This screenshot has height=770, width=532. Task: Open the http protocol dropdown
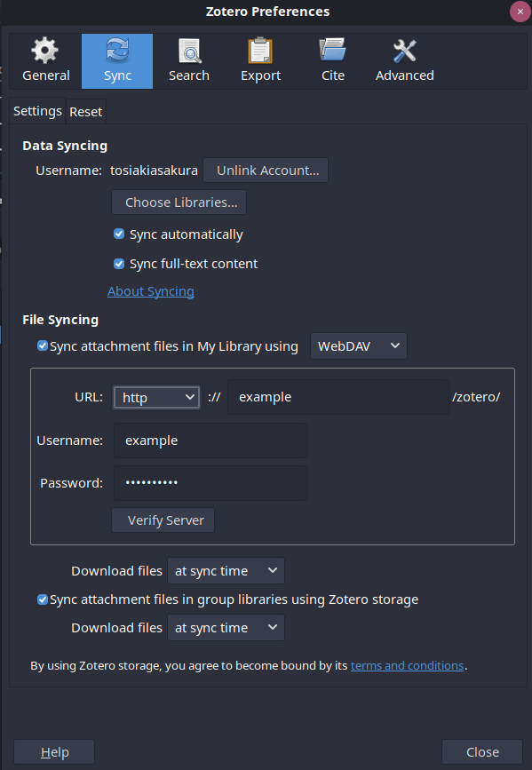point(156,397)
